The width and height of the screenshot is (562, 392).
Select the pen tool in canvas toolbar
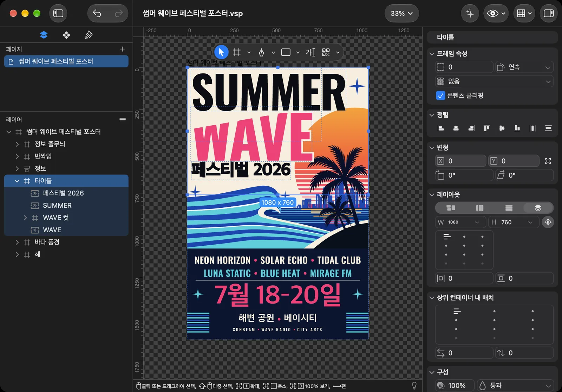pos(261,52)
